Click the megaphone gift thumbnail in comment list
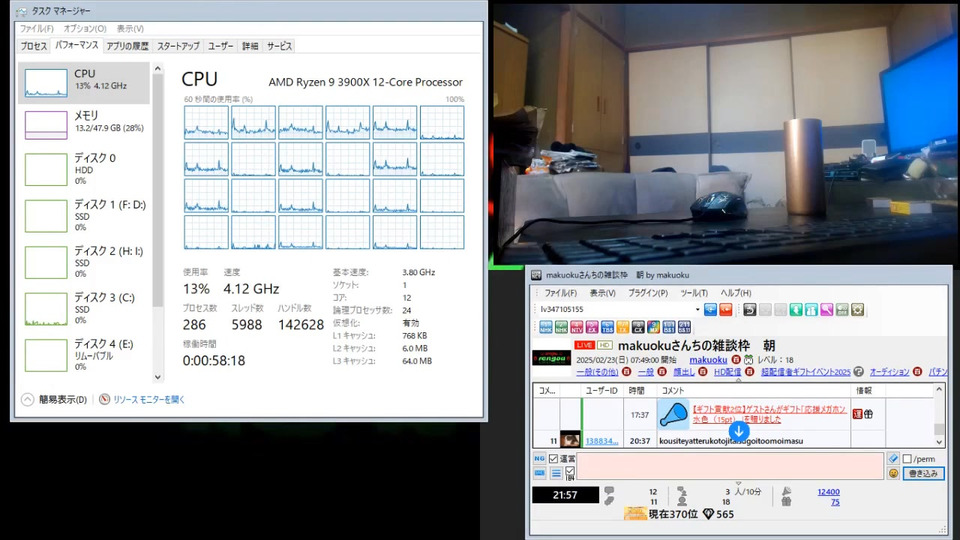The image size is (960, 540). point(673,414)
